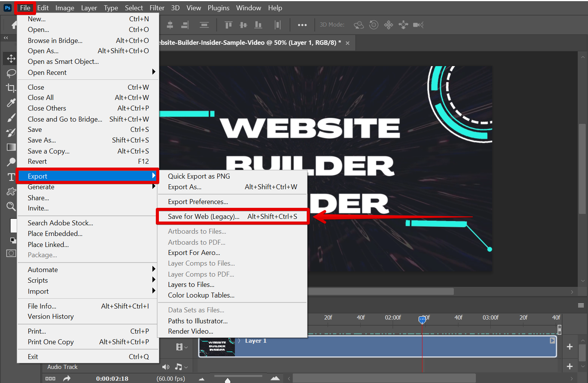Click Quick Export as PNG
Viewport: 588px width, 383px height.
pos(199,176)
